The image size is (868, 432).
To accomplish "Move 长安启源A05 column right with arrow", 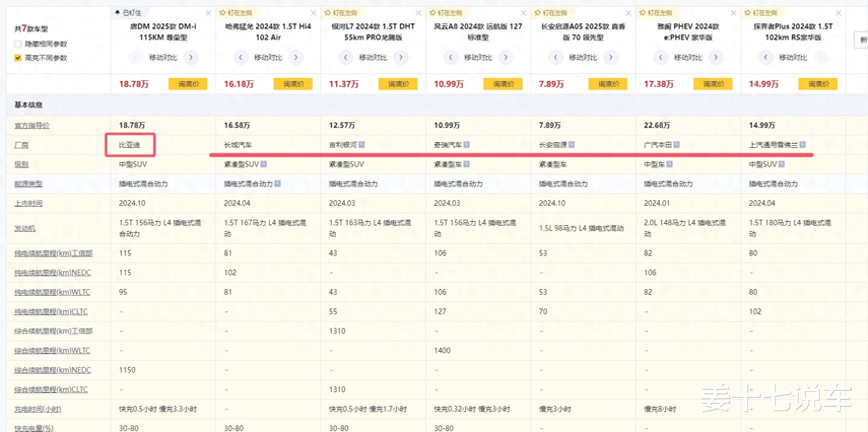I will coord(610,57).
